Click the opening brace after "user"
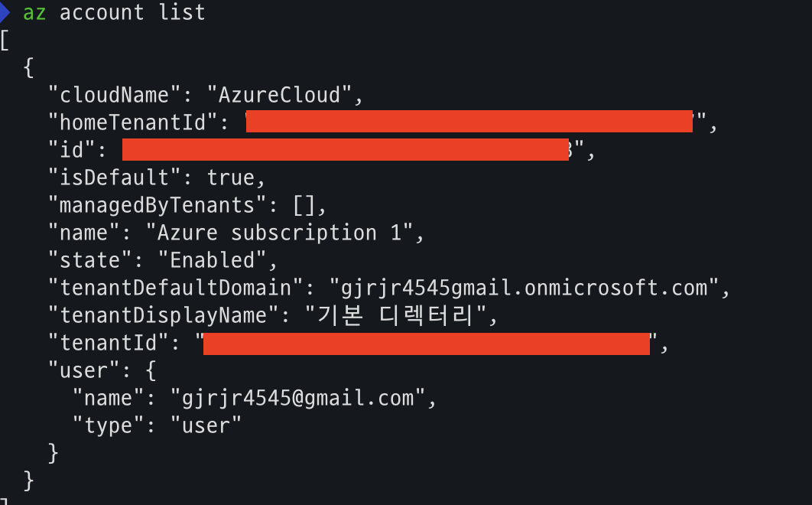 (151, 370)
